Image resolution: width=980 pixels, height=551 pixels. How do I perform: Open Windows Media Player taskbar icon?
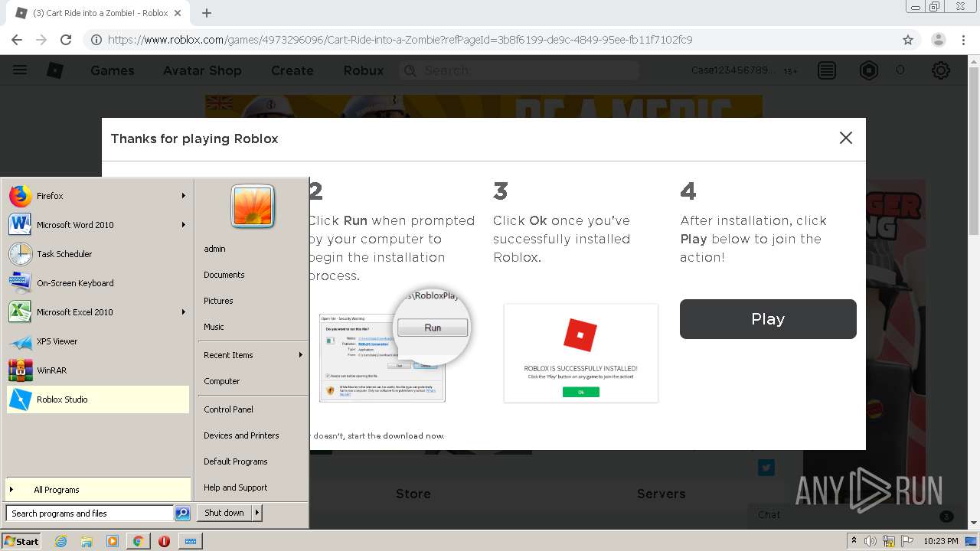113,541
